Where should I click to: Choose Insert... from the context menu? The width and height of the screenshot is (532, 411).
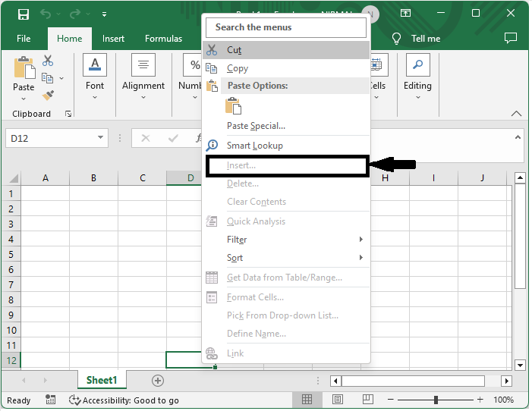point(288,165)
